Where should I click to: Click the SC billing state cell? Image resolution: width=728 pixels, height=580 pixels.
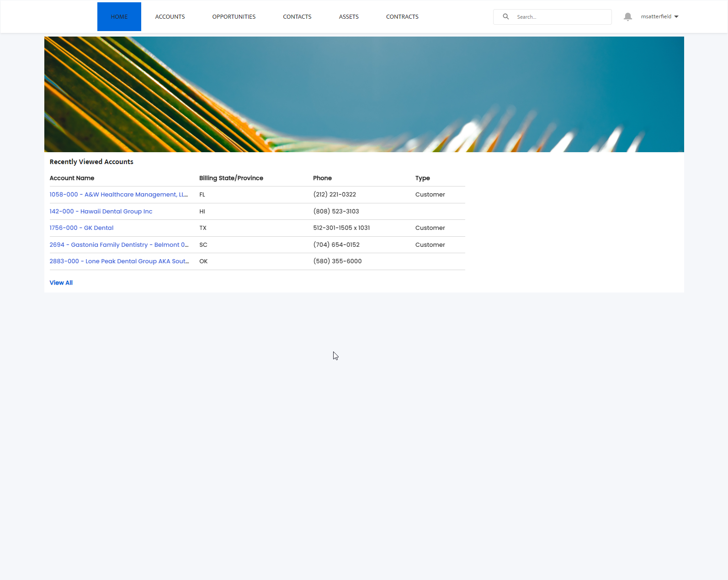pos(203,245)
